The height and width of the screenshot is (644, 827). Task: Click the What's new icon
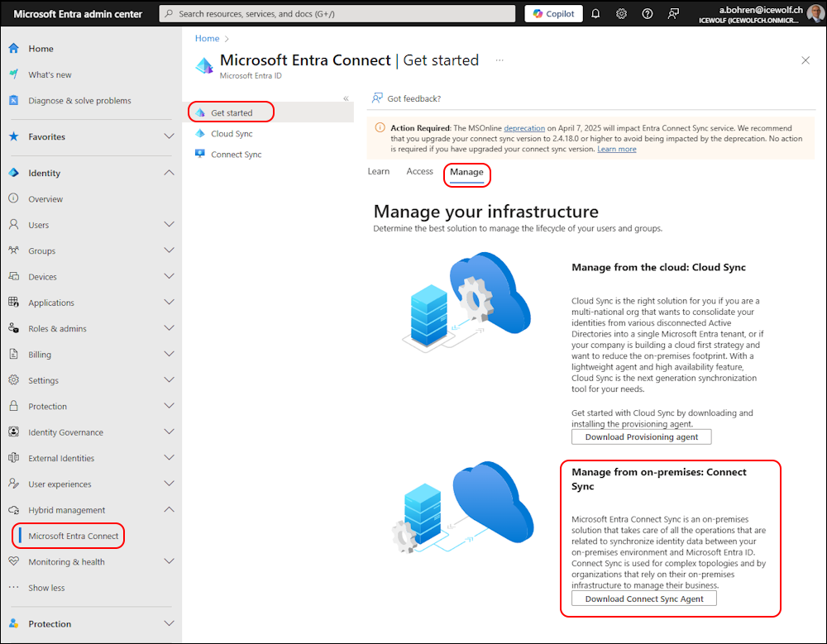(14, 74)
